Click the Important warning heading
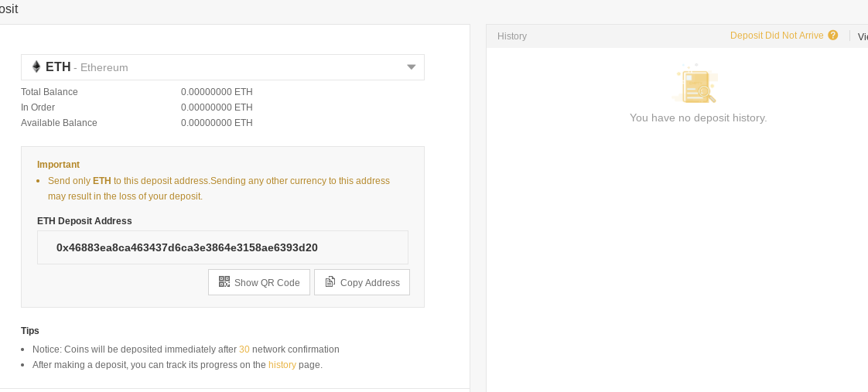The image size is (868, 392). [x=58, y=165]
